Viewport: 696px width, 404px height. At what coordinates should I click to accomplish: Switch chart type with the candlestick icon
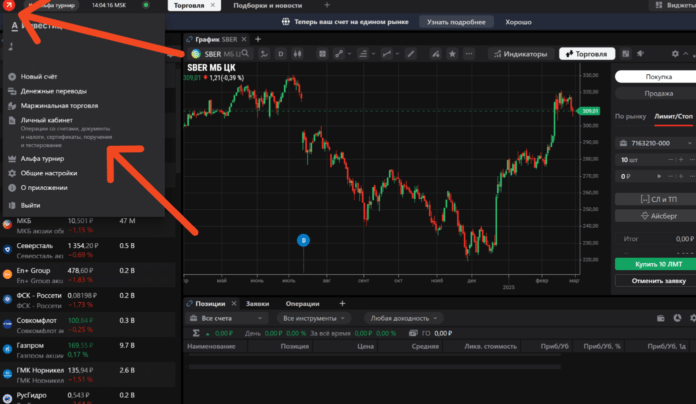tap(297, 54)
